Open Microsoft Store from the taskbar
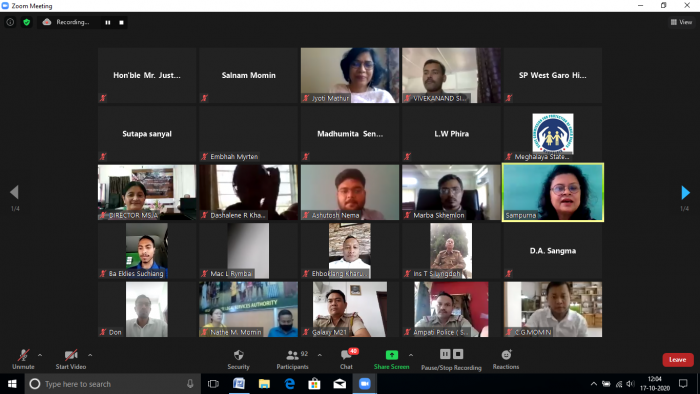Image resolution: width=700 pixels, height=394 pixels. tap(314, 384)
